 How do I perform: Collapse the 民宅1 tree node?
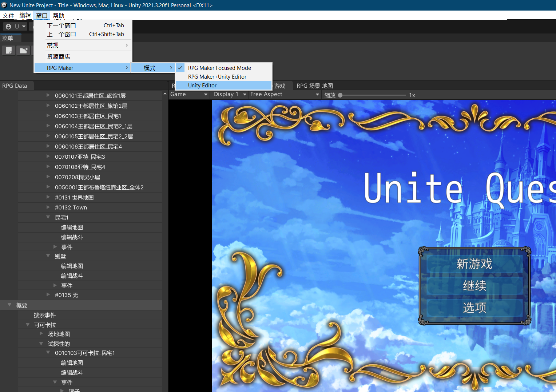point(48,217)
